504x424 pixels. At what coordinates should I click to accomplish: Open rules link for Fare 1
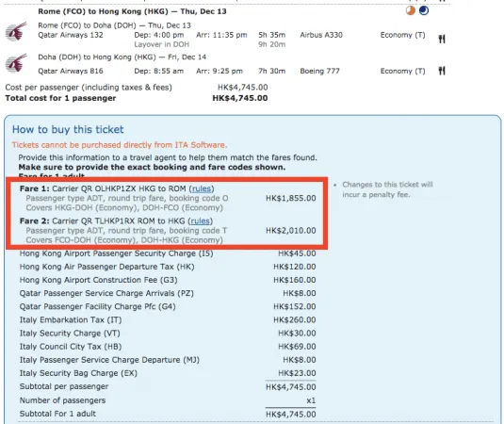[x=202, y=188]
